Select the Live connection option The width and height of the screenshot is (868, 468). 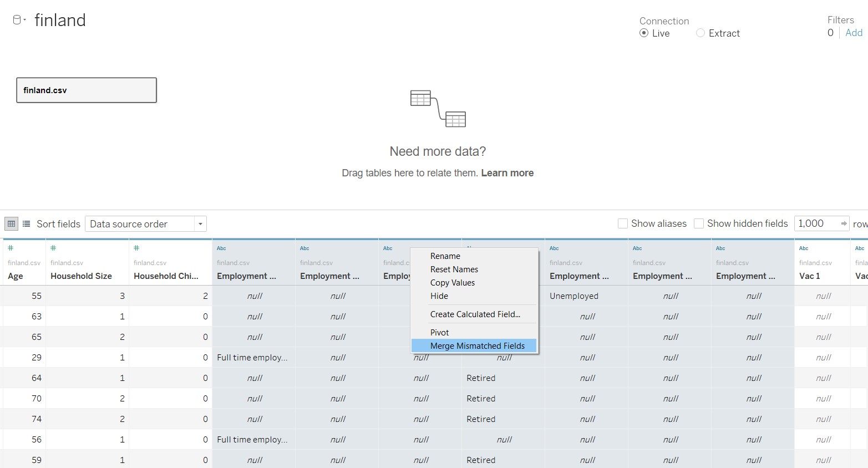click(x=644, y=33)
